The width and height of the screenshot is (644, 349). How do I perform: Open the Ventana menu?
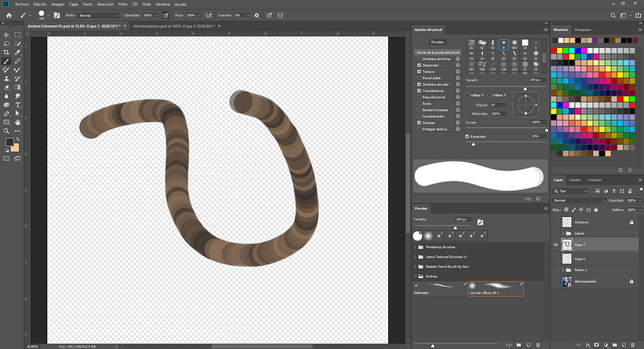point(163,4)
